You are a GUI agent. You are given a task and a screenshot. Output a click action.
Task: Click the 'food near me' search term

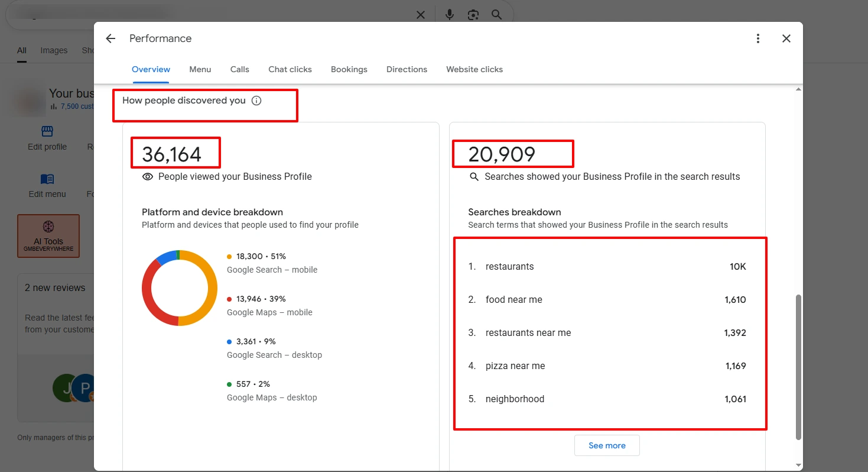(513, 300)
